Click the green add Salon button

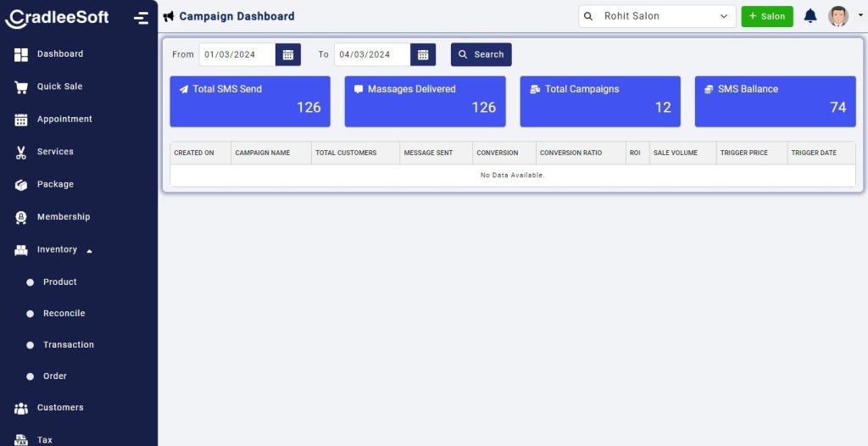point(766,16)
